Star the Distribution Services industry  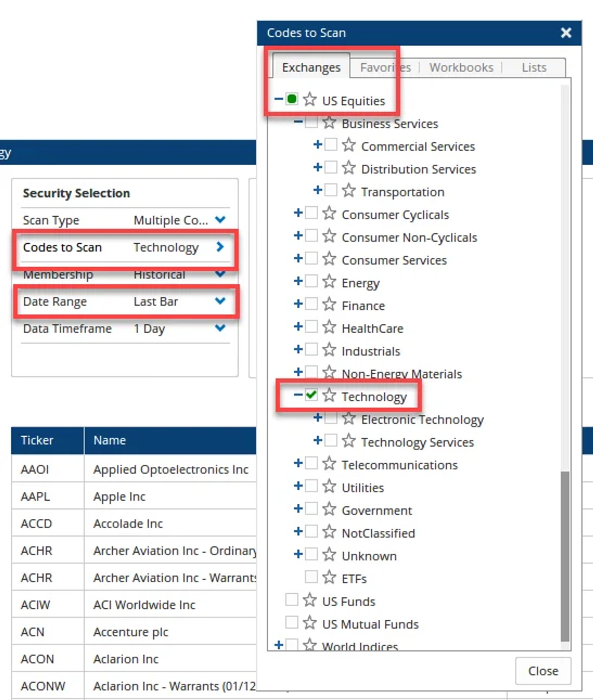coord(349,167)
